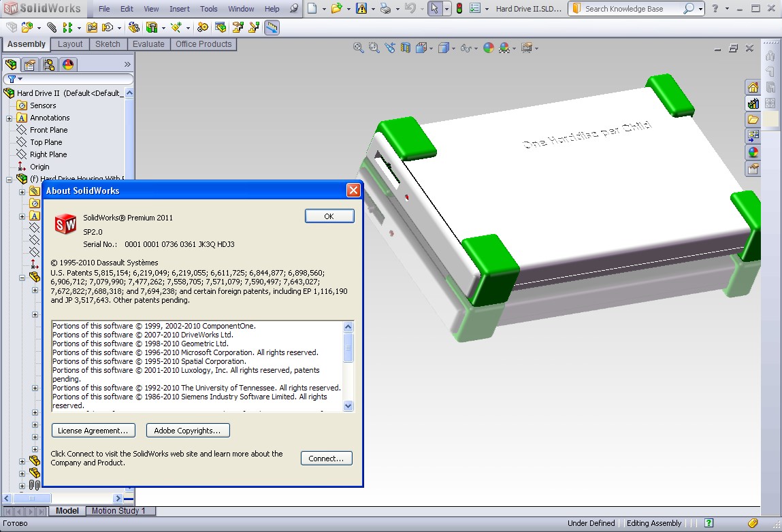782x532 pixels.
Task: Open the Design Library task pane icon
Action: click(753, 103)
